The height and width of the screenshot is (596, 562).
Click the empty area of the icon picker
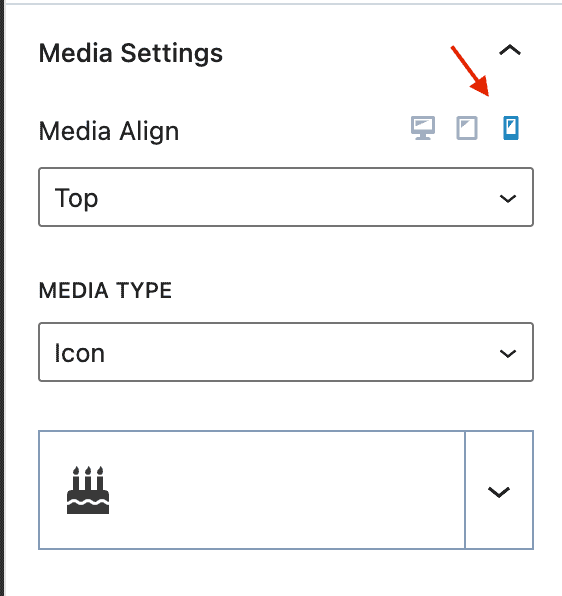click(285, 490)
